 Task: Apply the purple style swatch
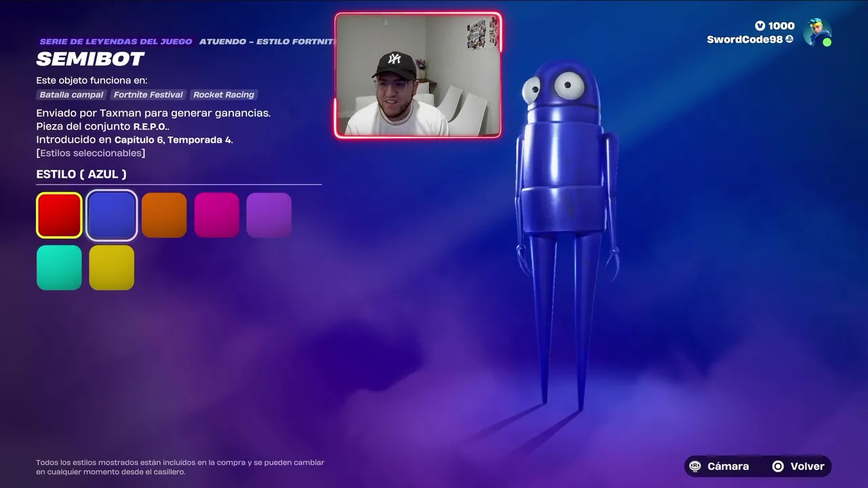coord(269,216)
